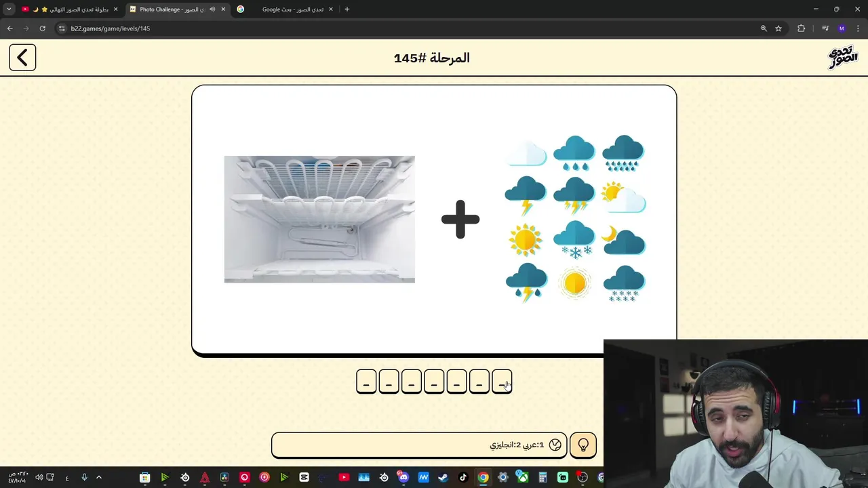Mute the Photo Challenge tab audio icon
The image size is (868, 488).
click(212, 9)
